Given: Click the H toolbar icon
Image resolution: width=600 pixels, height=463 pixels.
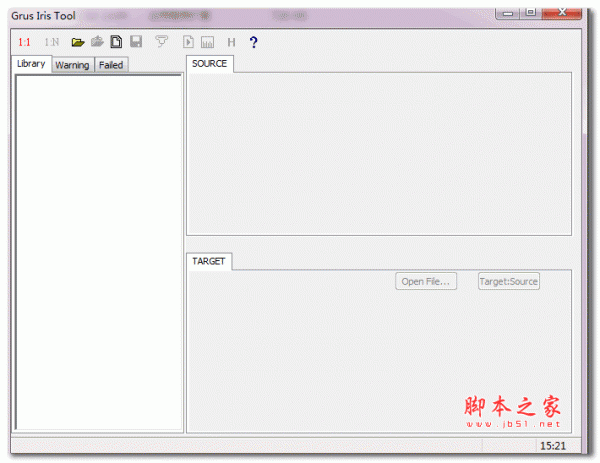Looking at the screenshot, I should pos(231,42).
